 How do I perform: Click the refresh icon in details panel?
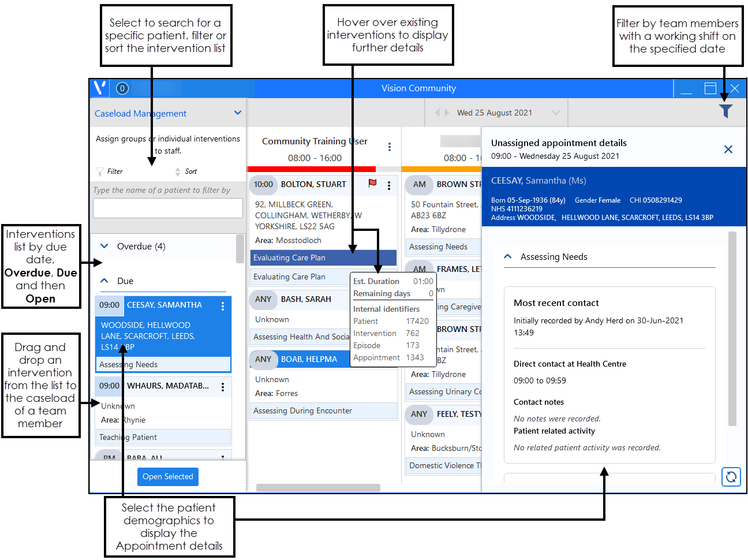(731, 477)
